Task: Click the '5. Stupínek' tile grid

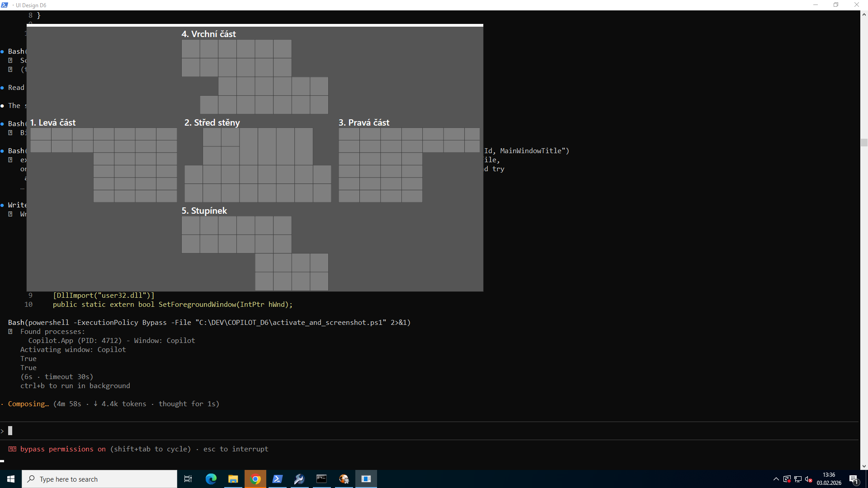Action: pos(255,253)
